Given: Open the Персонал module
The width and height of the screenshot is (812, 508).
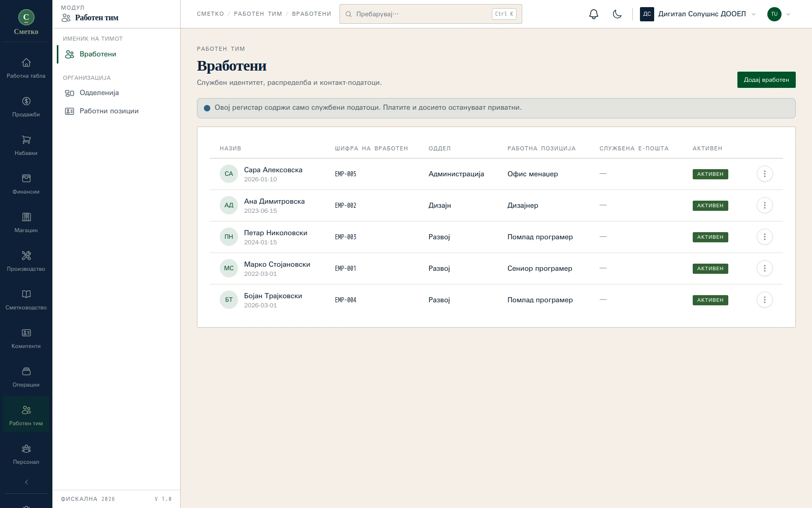Looking at the screenshot, I should (26, 455).
